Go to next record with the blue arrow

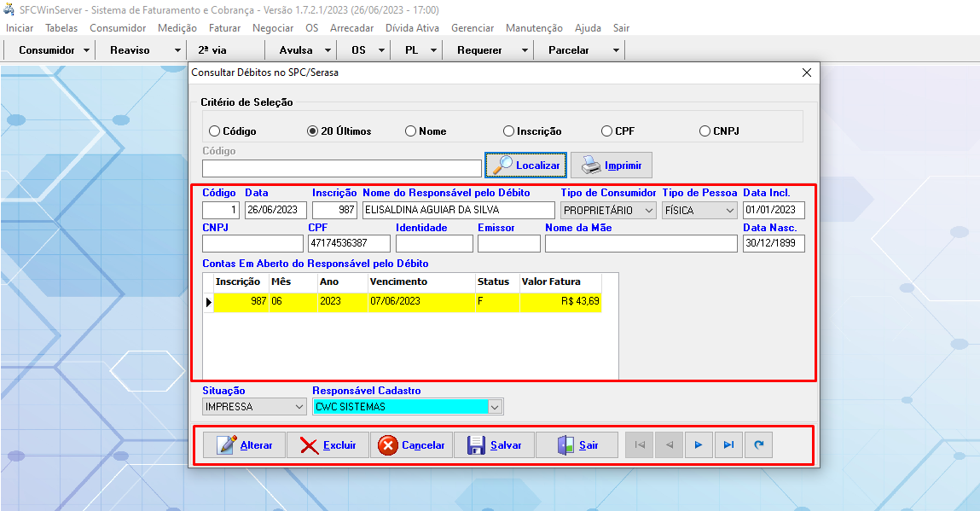[699, 445]
